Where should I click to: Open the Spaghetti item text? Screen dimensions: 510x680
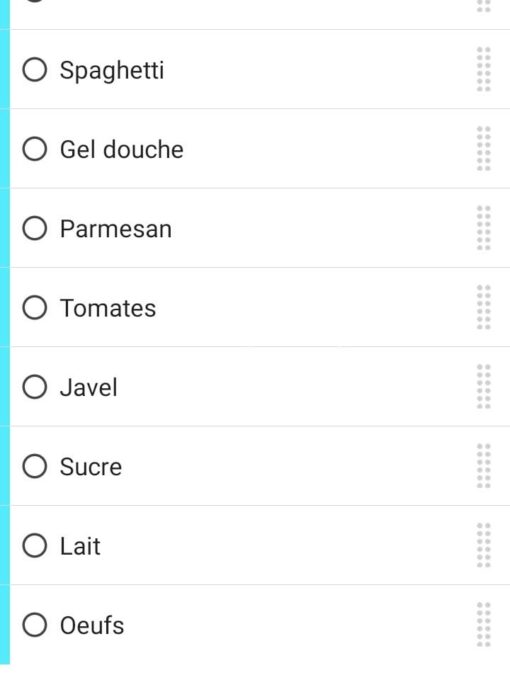click(x=112, y=71)
